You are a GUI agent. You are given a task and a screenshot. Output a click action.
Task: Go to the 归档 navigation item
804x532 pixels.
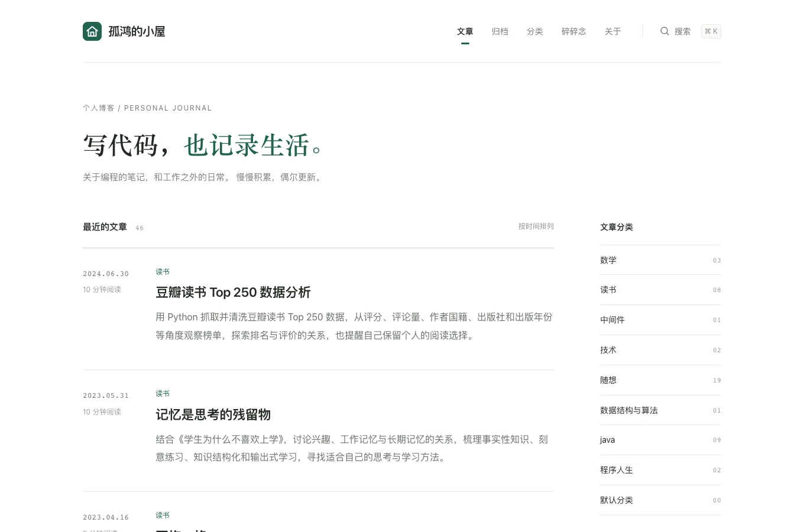(500, 31)
